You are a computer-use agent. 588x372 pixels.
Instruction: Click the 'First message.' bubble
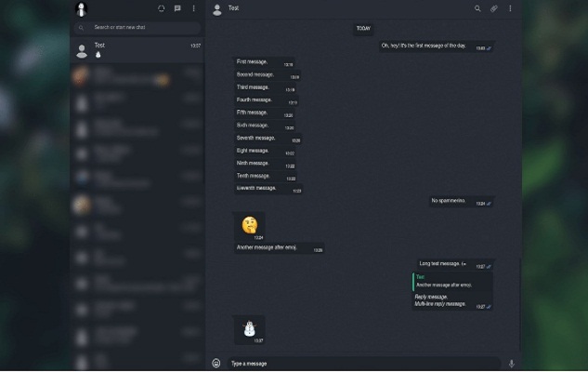[264, 62]
